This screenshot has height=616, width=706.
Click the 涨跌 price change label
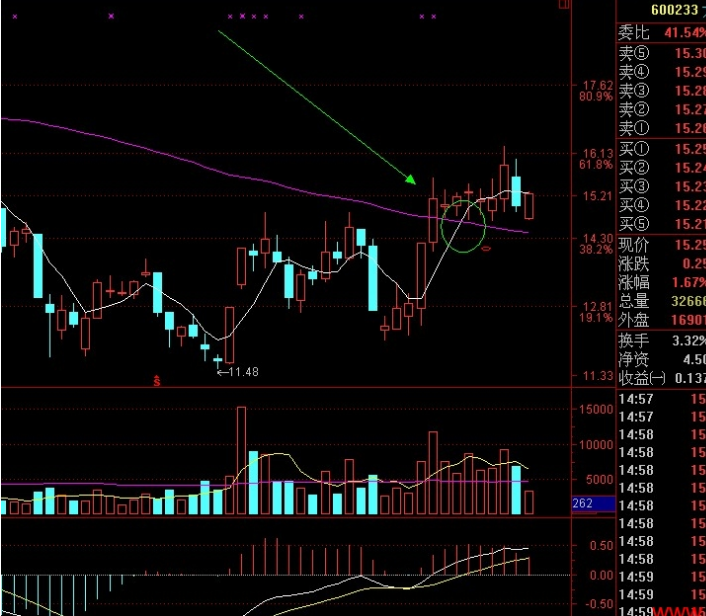(x=634, y=263)
